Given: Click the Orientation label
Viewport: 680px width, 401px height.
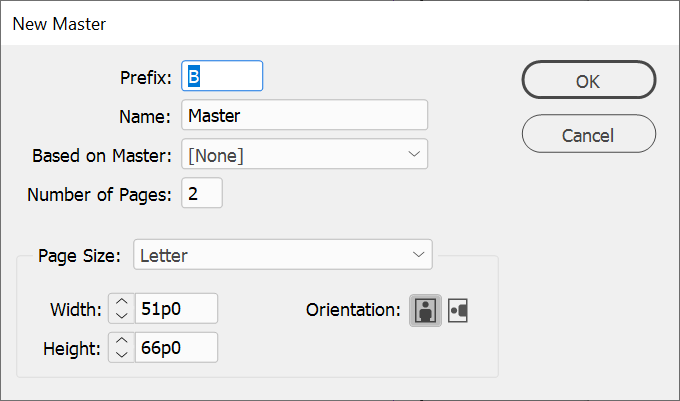Looking at the screenshot, I should (x=353, y=310).
